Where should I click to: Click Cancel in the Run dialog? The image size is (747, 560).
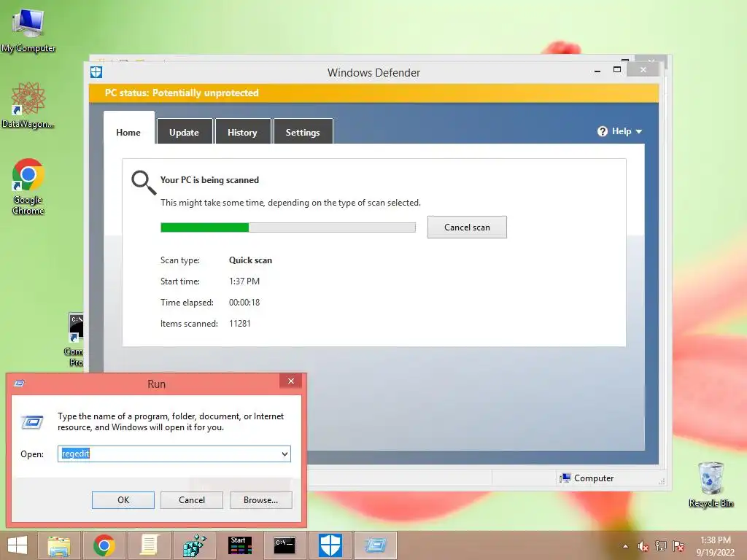[192, 500]
